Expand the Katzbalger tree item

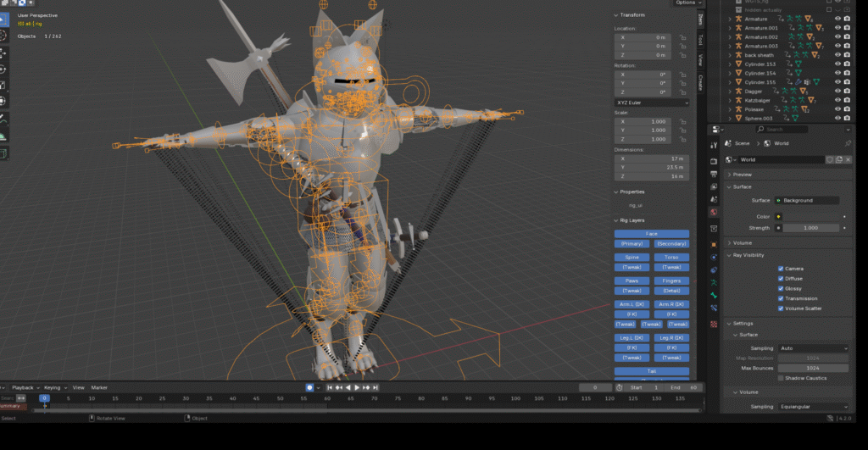click(x=730, y=100)
